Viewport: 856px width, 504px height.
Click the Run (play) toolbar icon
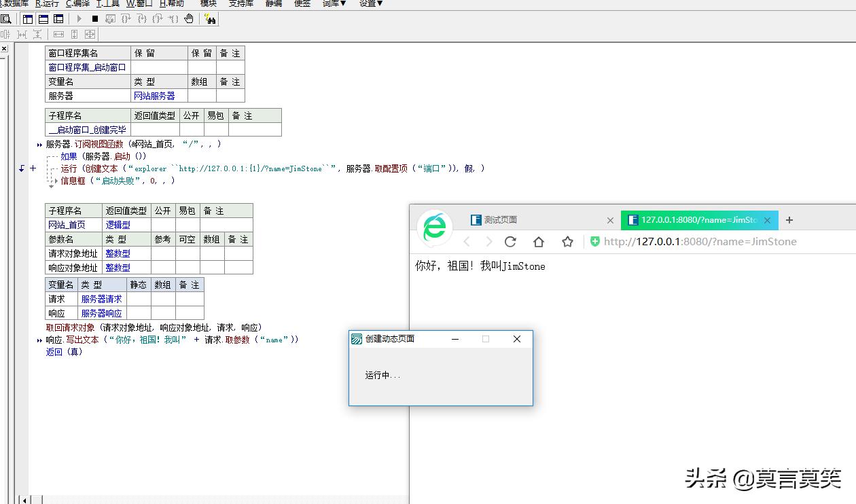tap(79, 19)
